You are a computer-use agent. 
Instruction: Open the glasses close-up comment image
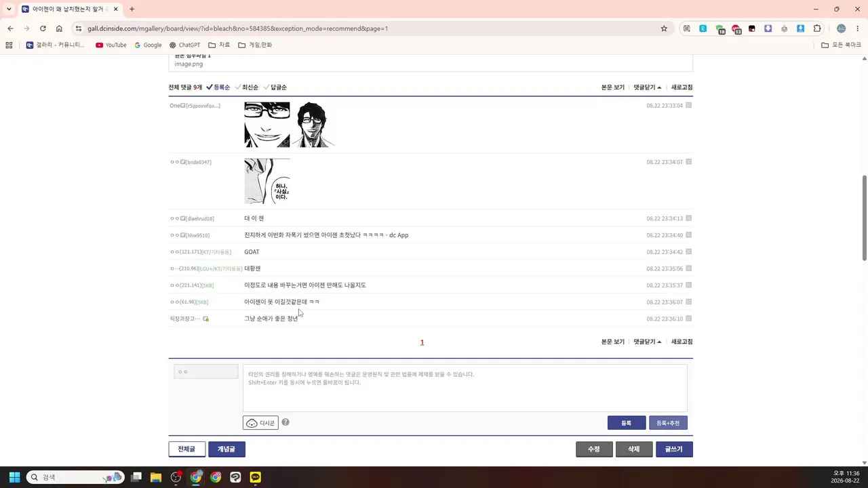267,125
